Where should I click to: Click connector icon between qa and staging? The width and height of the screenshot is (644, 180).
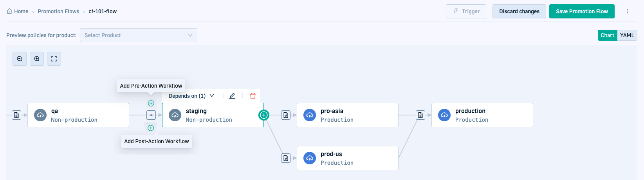(x=151, y=115)
